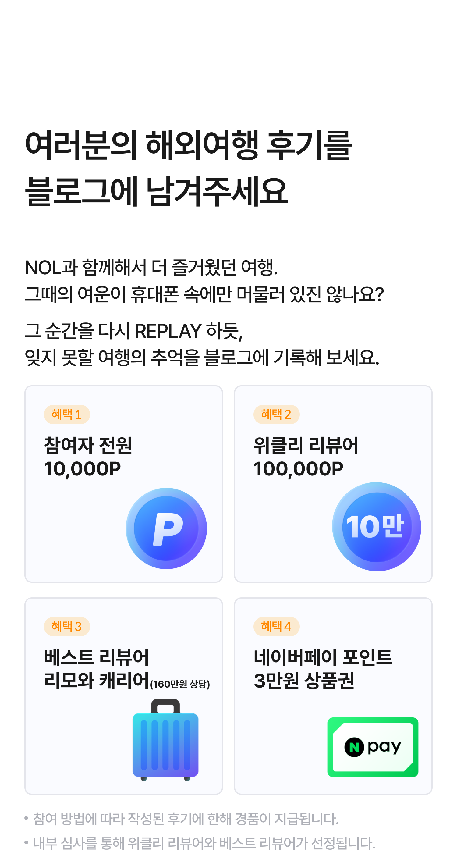The width and height of the screenshot is (457, 868).
Task: Click the 블로그에 남겨주세요 headline line
Action: (x=157, y=191)
